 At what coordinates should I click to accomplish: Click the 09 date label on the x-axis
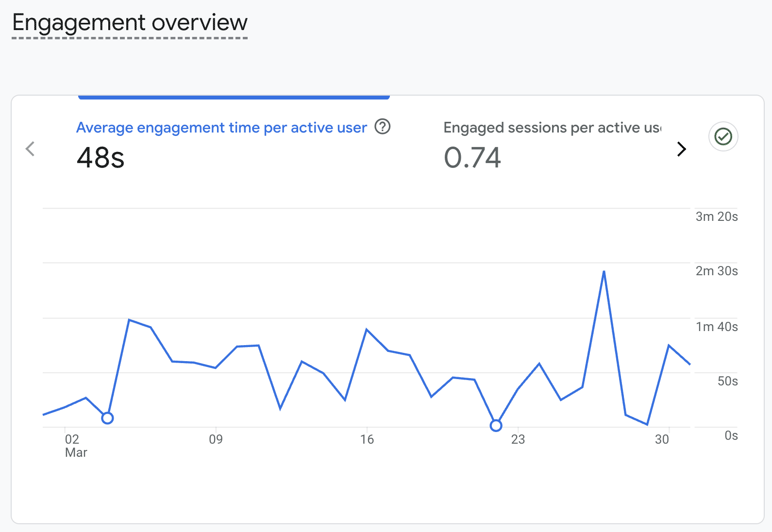(216, 439)
